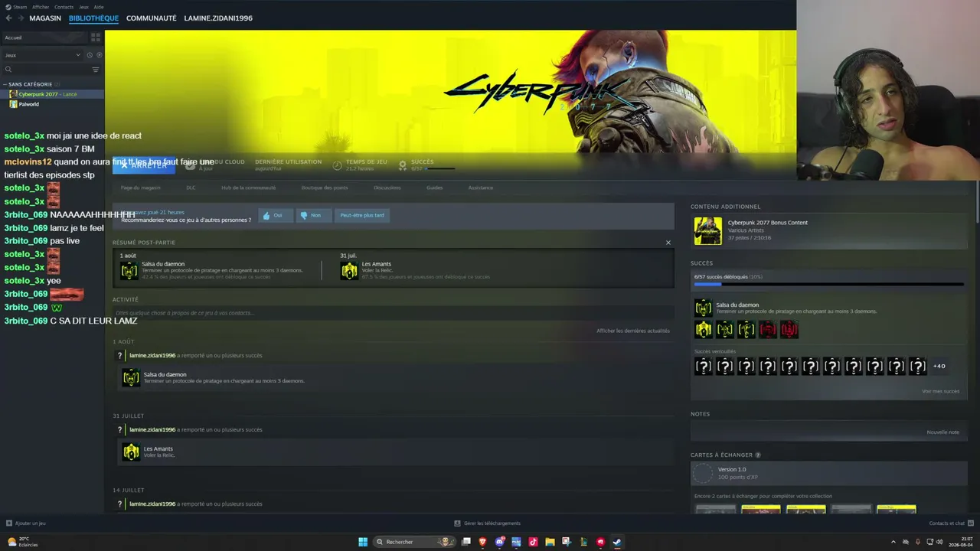Image resolution: width=980 pixels, height=551 pixels.
Task: Open the DLC link
Action: coord(191,187)
